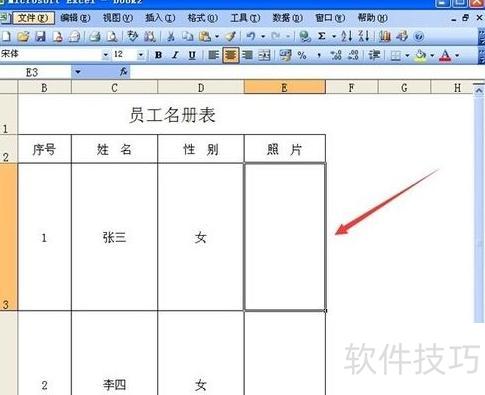Toggle center alignment
Image resolution: width=485 pixels, height=395 pixels.
(x=231, y=55)
